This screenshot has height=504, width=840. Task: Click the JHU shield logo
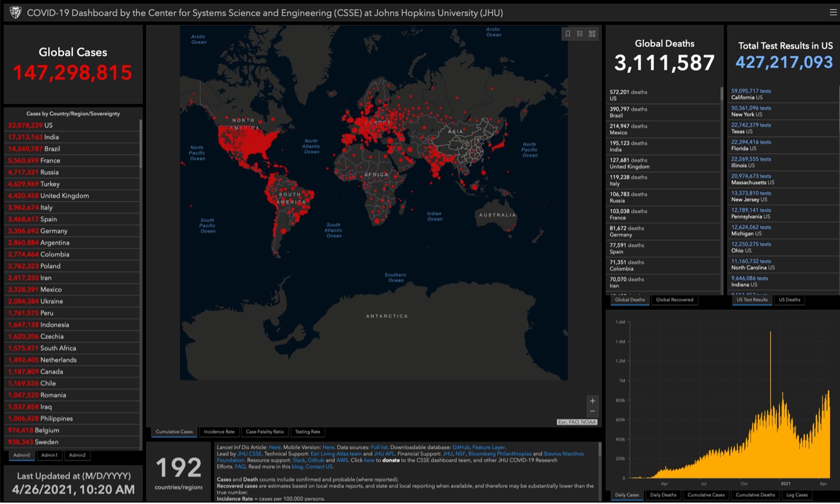click(15, 12)
